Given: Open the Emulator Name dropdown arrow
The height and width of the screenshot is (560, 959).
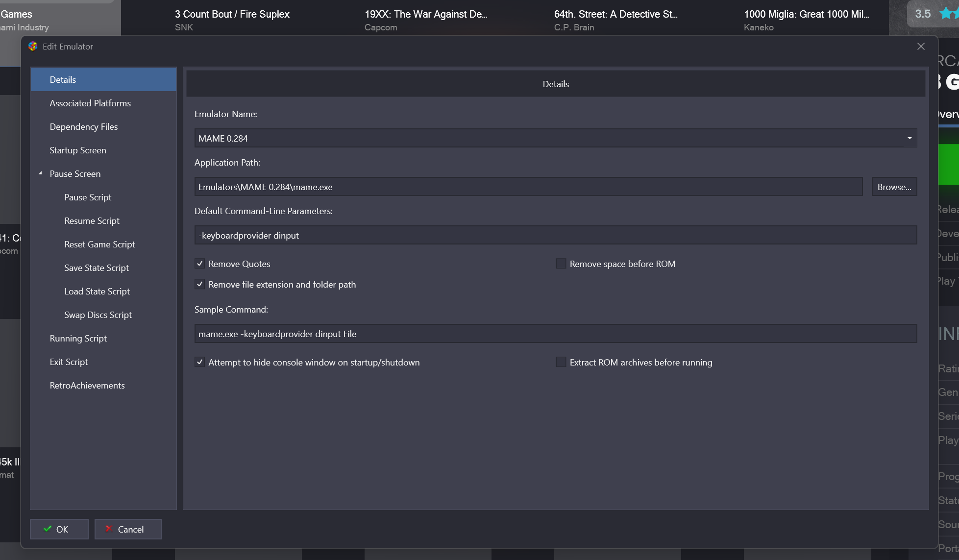Looking at the screenshot, I should click(x=909, y=138).
